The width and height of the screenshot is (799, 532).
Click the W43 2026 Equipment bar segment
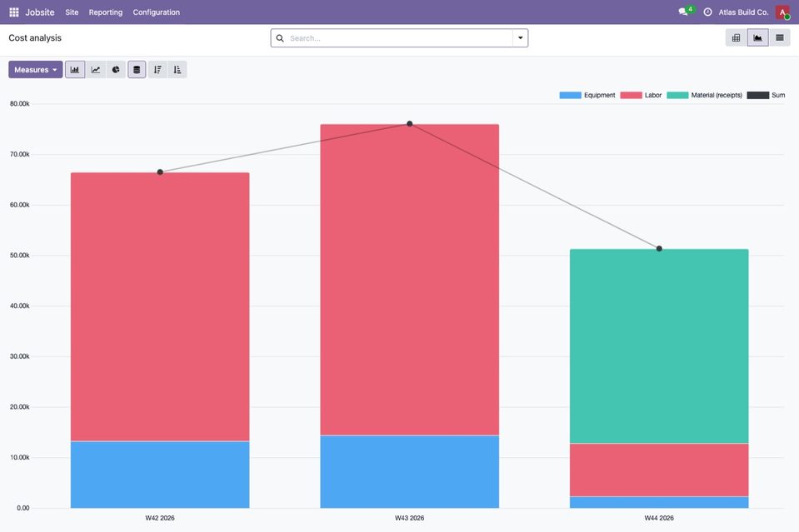(x=410, y=471)
